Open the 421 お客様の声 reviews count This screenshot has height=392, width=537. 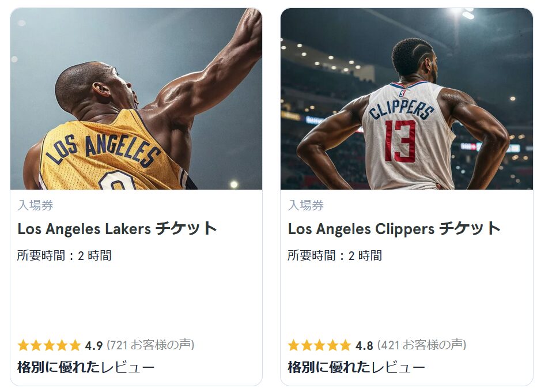422,345
